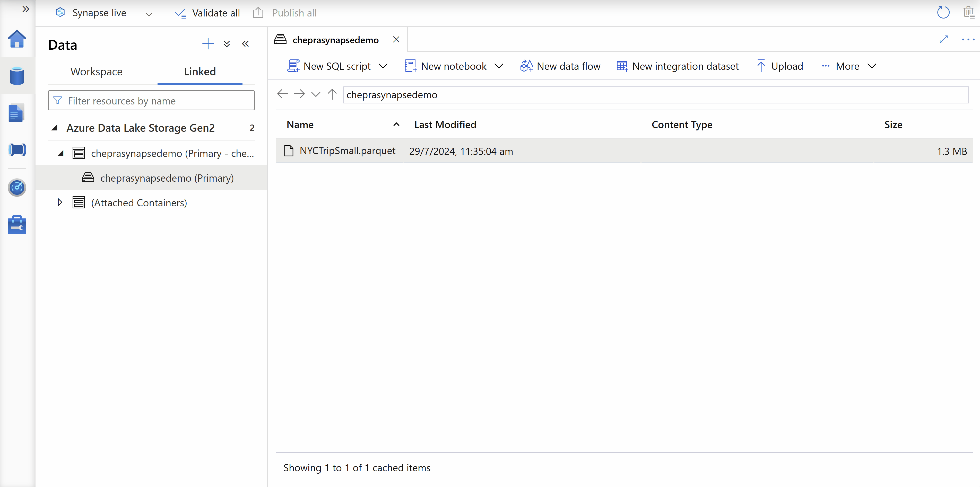Switch to the Workspace tab

coord(96,72)
